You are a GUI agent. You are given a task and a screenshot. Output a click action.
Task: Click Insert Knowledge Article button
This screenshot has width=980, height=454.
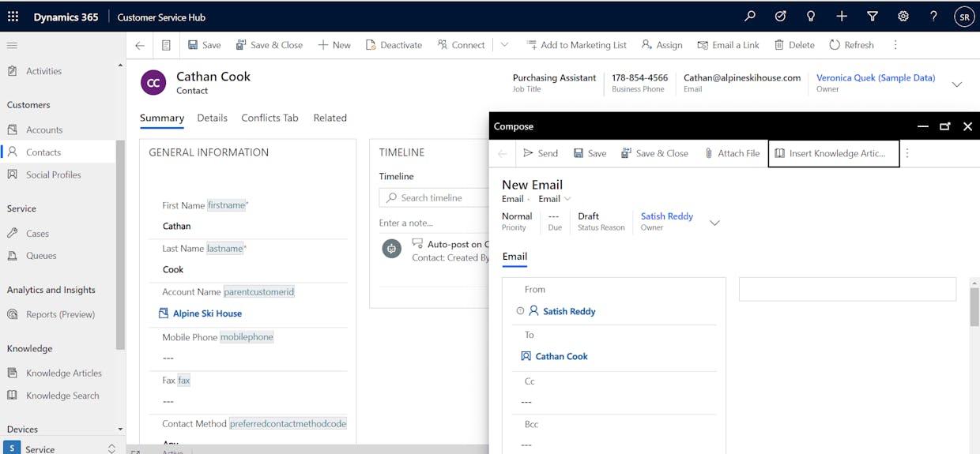click(834, 153)
